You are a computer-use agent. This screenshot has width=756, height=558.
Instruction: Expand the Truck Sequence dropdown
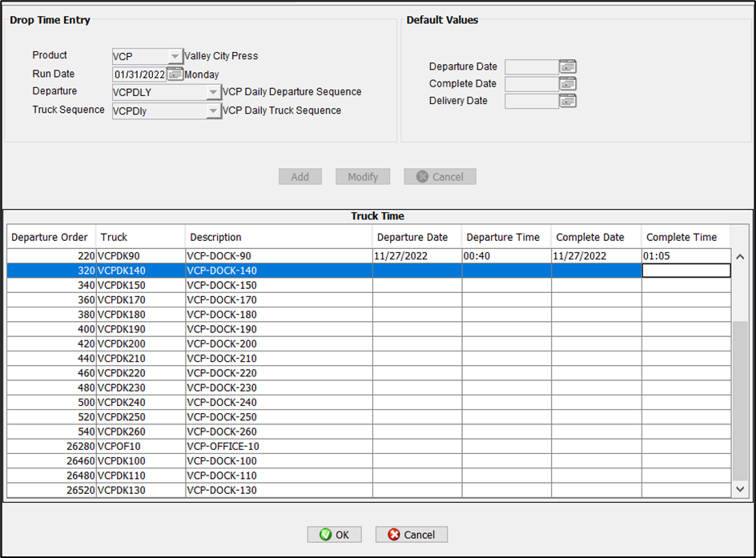[x=213, y=110]
